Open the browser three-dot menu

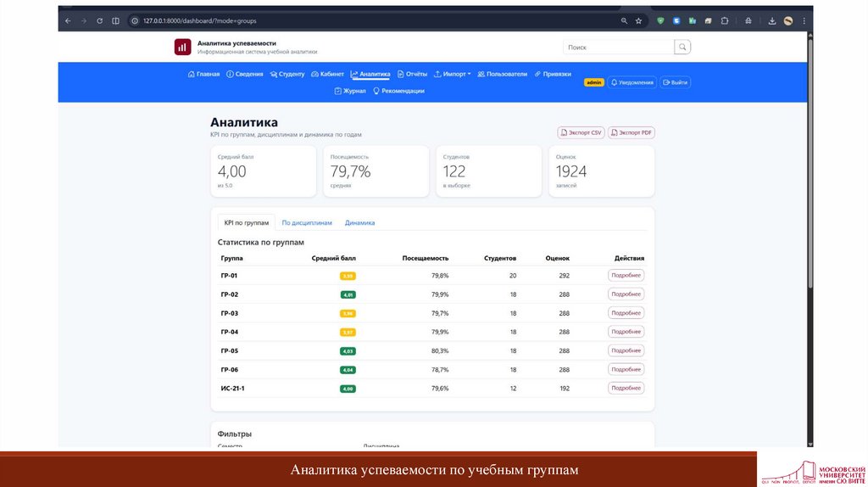804,20
